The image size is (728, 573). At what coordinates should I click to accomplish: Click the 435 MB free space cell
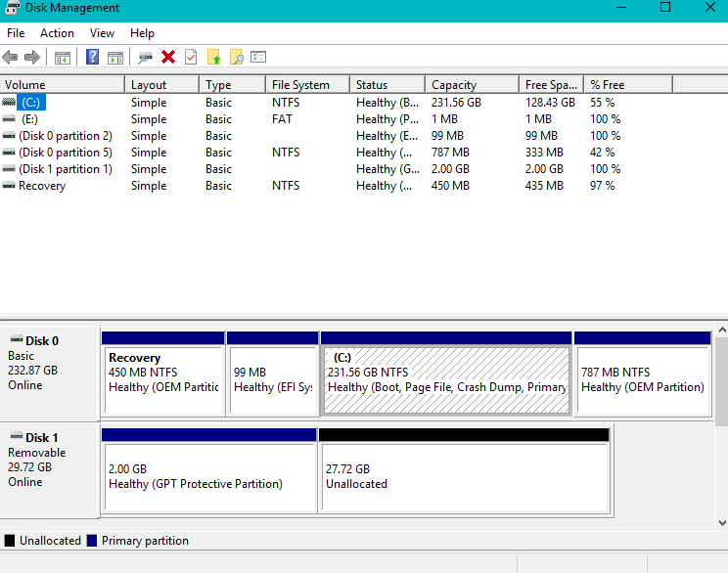pos(544,186)
